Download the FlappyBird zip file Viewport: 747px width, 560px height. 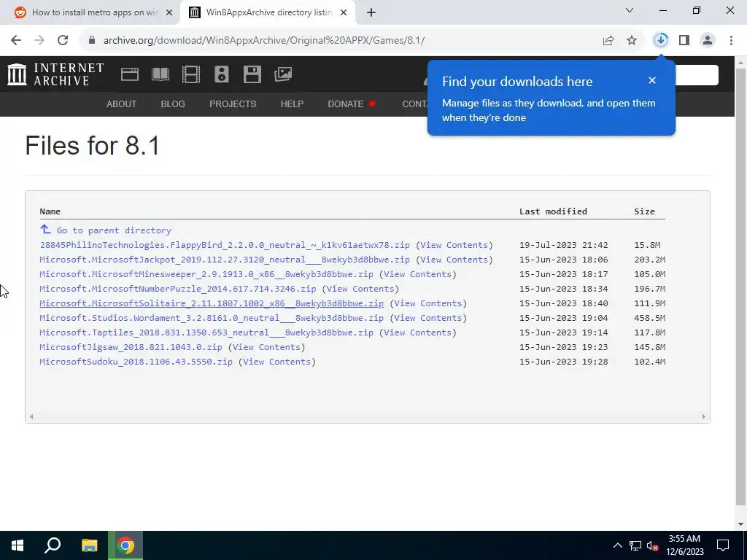pyautogui.click(x=225, y=245)
